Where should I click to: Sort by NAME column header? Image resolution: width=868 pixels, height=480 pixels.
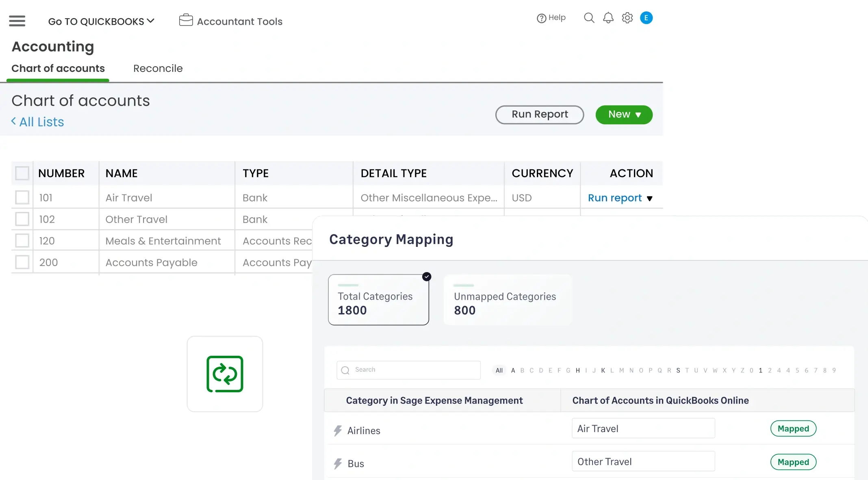tap(122, 173)
